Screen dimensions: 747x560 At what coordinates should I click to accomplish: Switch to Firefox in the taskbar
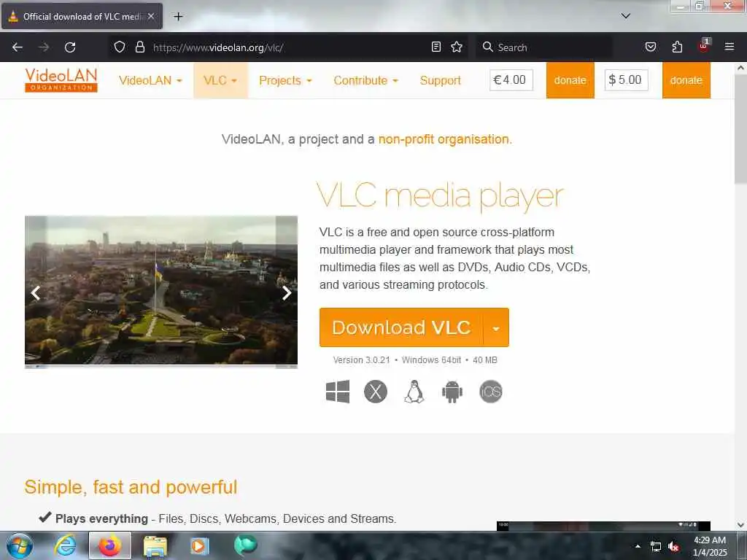(x=110, y=545)
